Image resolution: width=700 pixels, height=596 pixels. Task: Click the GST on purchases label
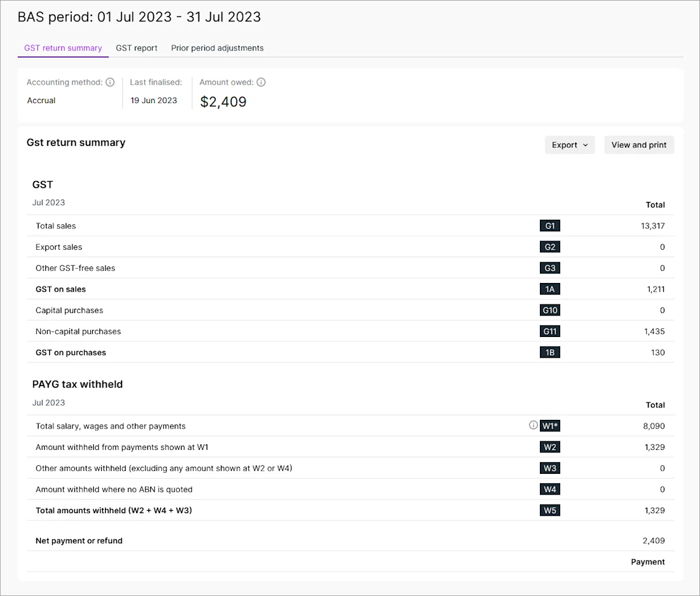71,352
